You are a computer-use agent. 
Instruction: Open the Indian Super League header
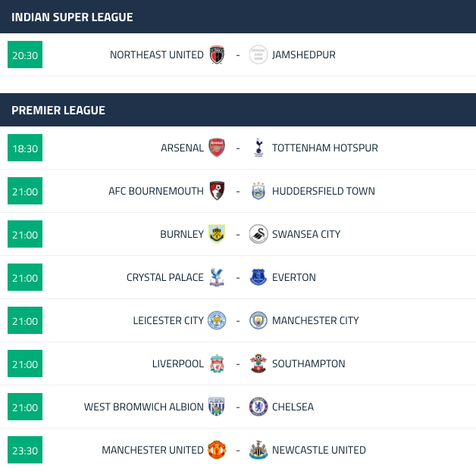tap(238, 17)
